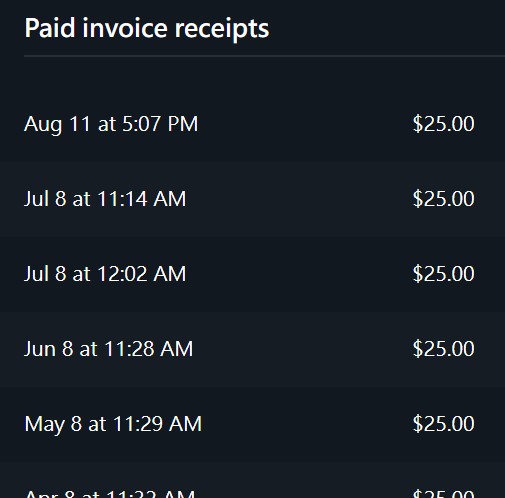Click the $25.00 amount for May 8

(443, 424)
